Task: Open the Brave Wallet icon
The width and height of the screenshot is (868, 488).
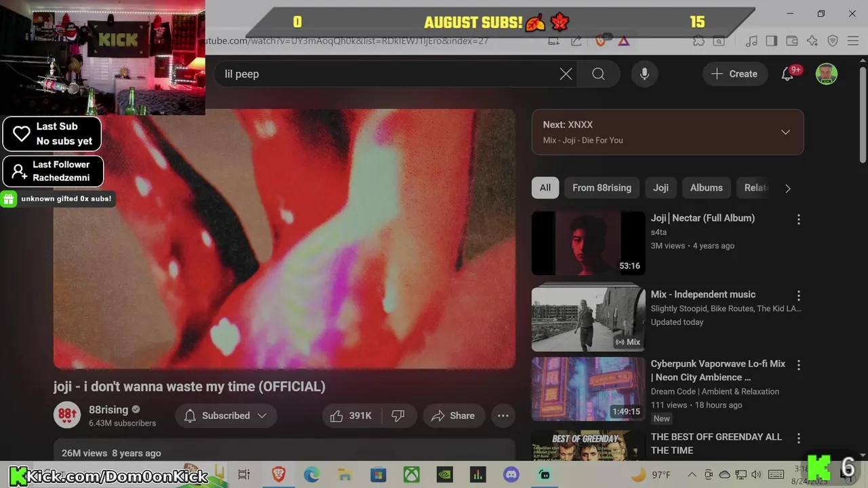Action: (x=791, y=41)
